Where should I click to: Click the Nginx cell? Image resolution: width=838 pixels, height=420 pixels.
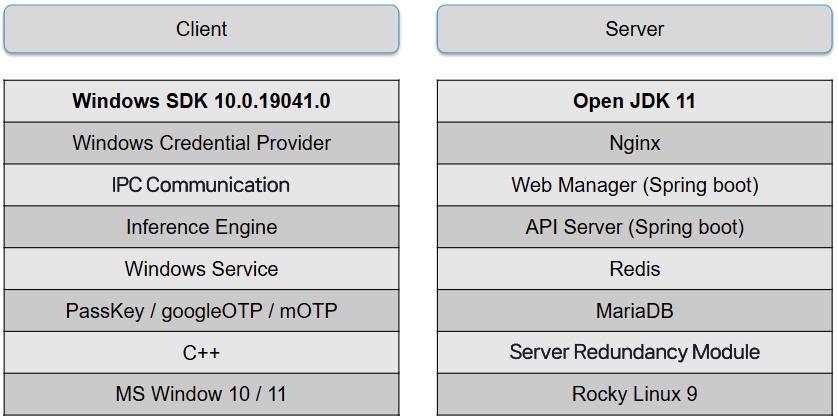[634, 143]
